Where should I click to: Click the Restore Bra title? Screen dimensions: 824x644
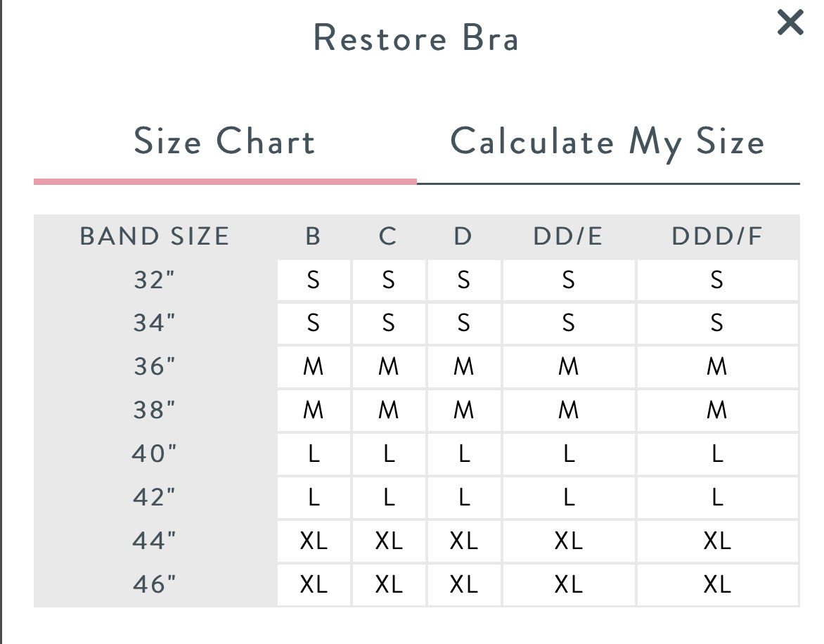pos(416,38)
